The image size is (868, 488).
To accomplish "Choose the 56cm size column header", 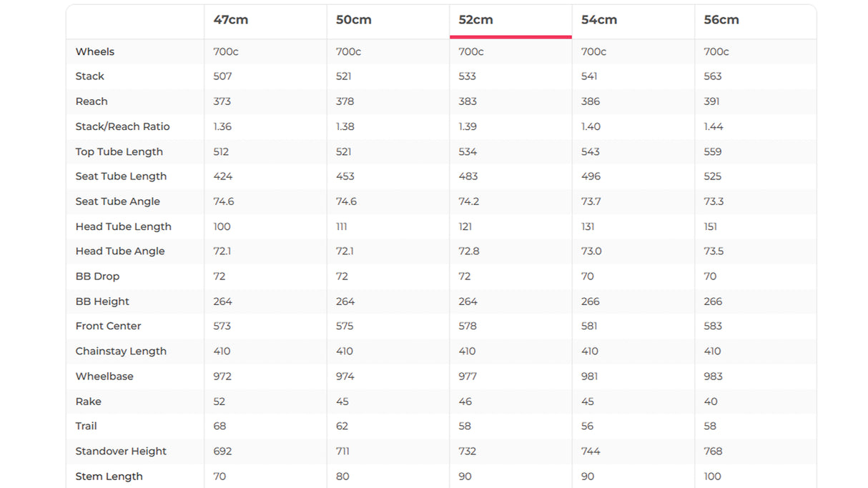I will (x=721, y=20).
